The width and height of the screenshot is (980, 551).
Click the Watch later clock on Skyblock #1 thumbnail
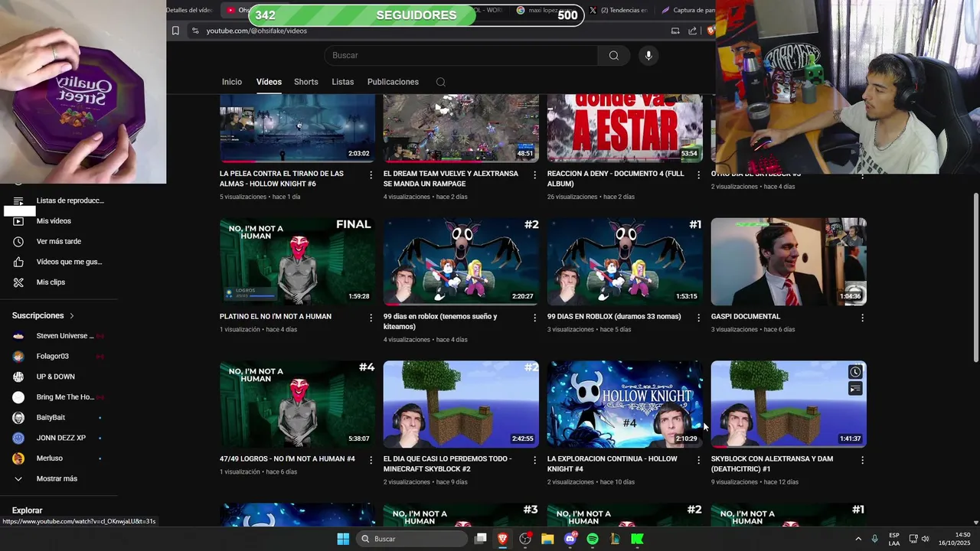tap(855, 372)
